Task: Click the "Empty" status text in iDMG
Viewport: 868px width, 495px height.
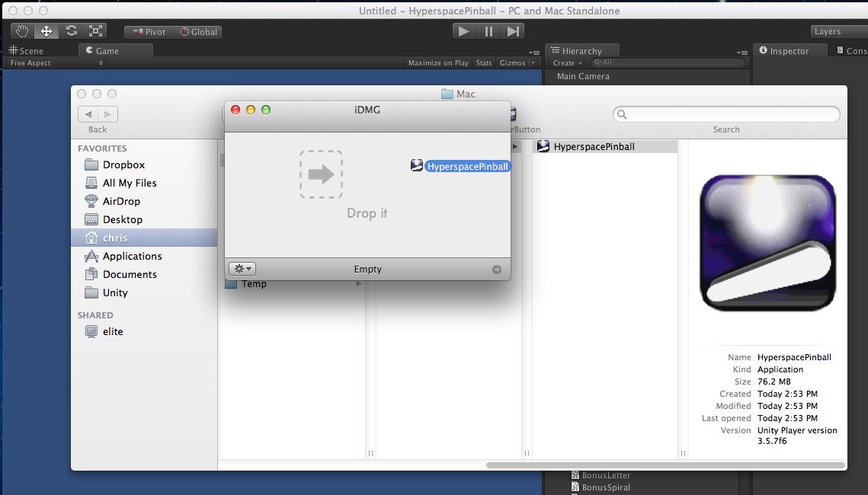Action: coord(367,270)
